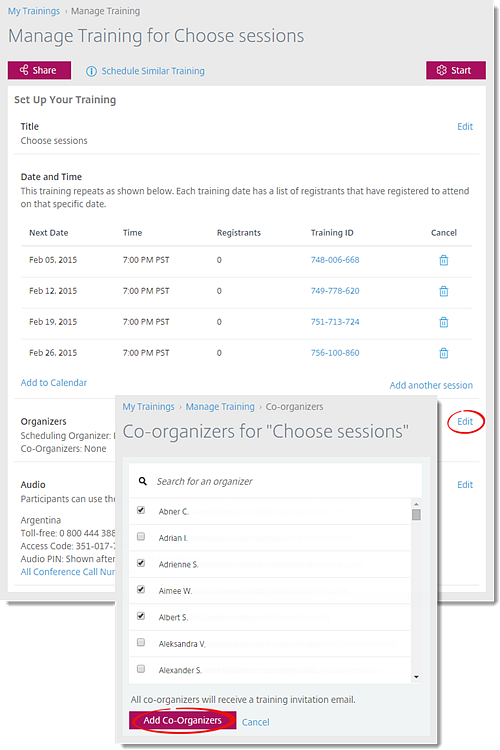Uncheck the Abner C. checkbox
Screen dimensions: 500x750
[x=141, y=510]
